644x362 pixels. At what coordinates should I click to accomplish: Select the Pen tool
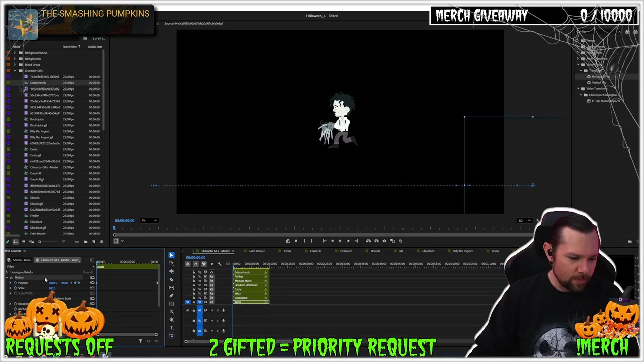coord(171,296)
